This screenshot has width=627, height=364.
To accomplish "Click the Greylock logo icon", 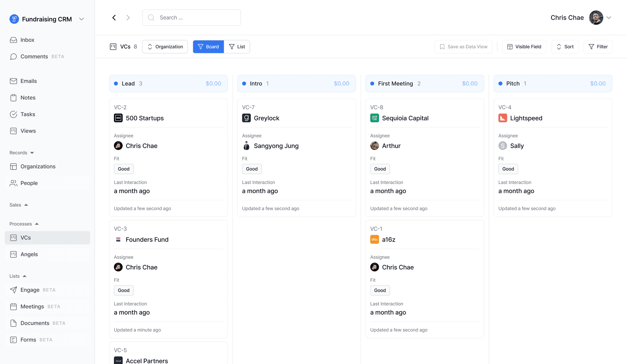I will (x=246, y=118).
